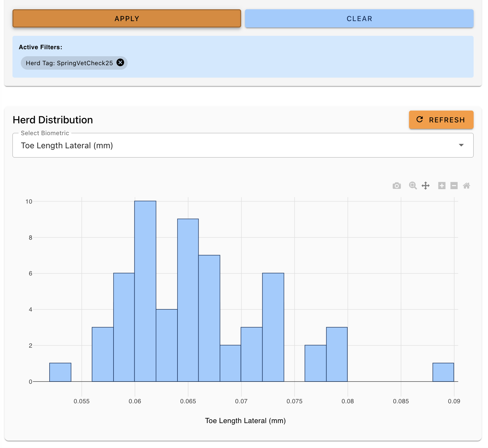
Task: Remove the Herd Tag SpringVetCheck25 filter
Action: click(x=120, y=63)
